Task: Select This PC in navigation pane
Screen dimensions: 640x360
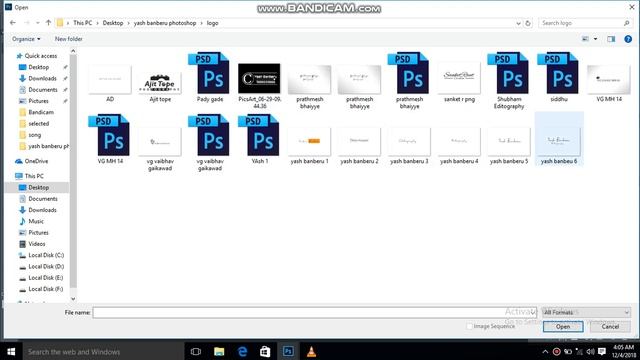Action: (x=34, y=176)
